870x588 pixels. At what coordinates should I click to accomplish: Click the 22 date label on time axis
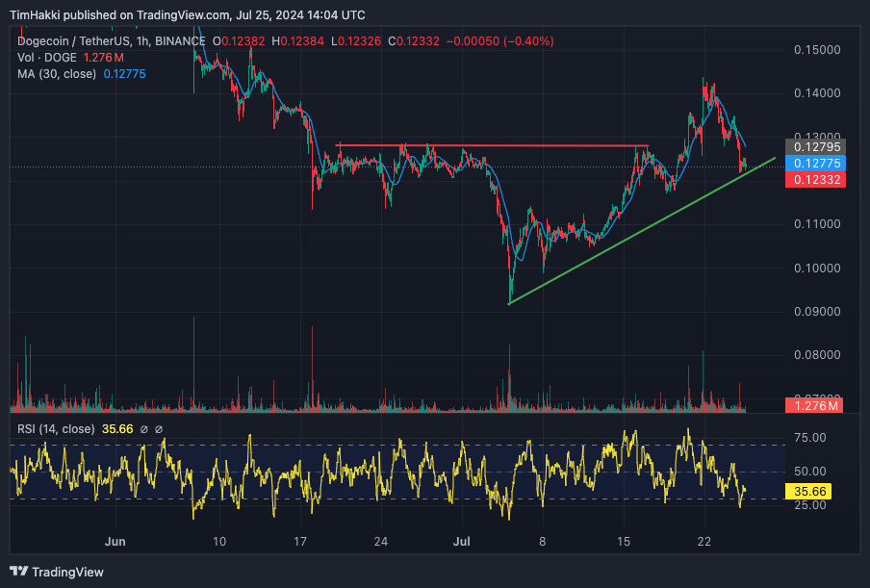[704, 542]
